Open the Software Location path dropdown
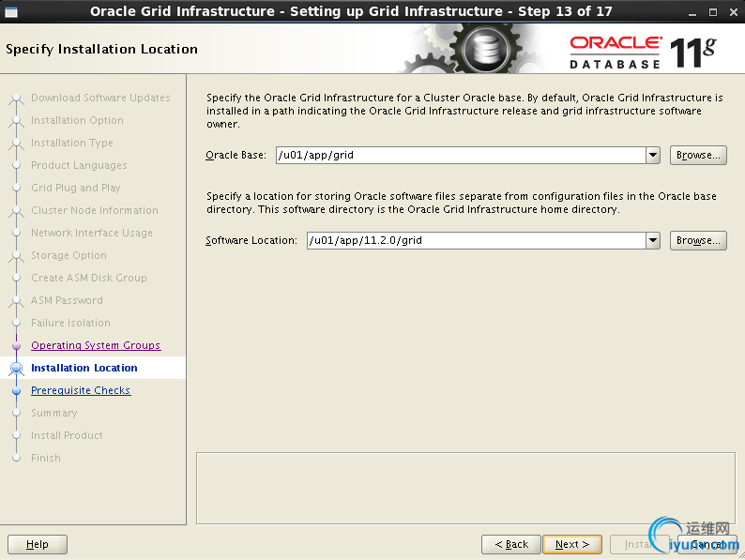This screenshot has width=745, height=560. (x=653, y=241)
